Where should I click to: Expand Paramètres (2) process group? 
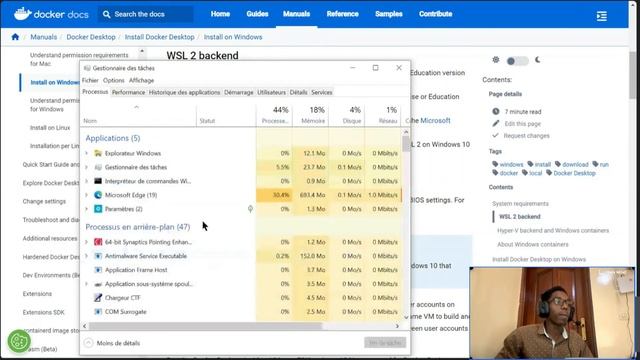[x=86, y=209]
